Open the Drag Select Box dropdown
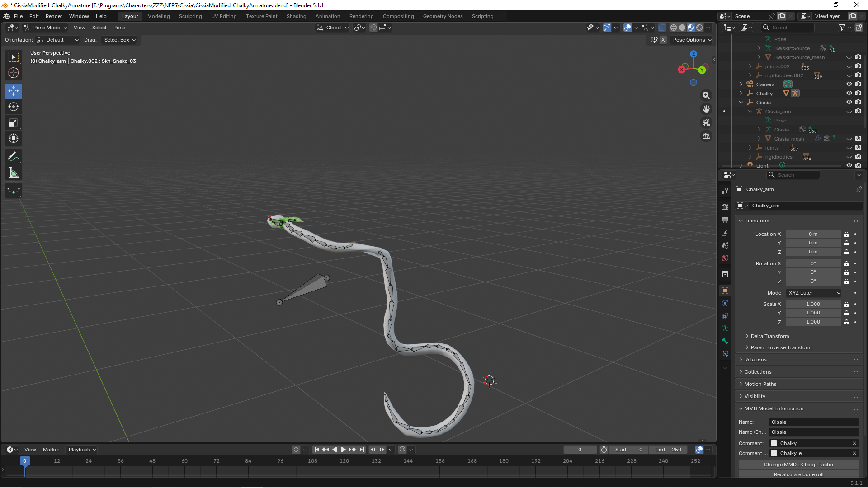The width and height of the screenshot is (868, 488). coord(120,40)
